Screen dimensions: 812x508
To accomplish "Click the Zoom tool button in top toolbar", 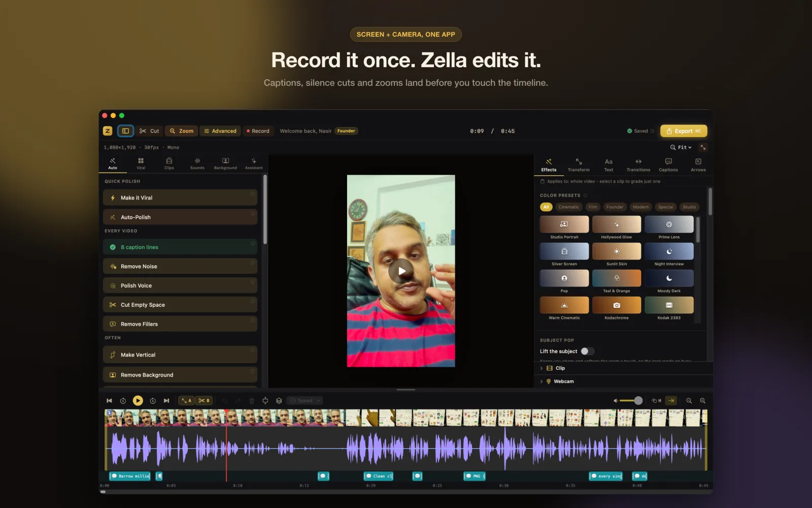I will coord(181,131).
